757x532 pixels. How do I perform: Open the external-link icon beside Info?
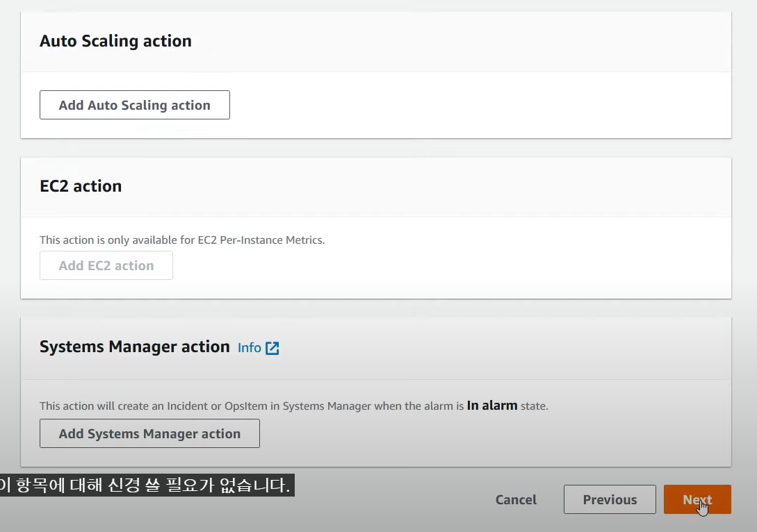click(272, 348)
